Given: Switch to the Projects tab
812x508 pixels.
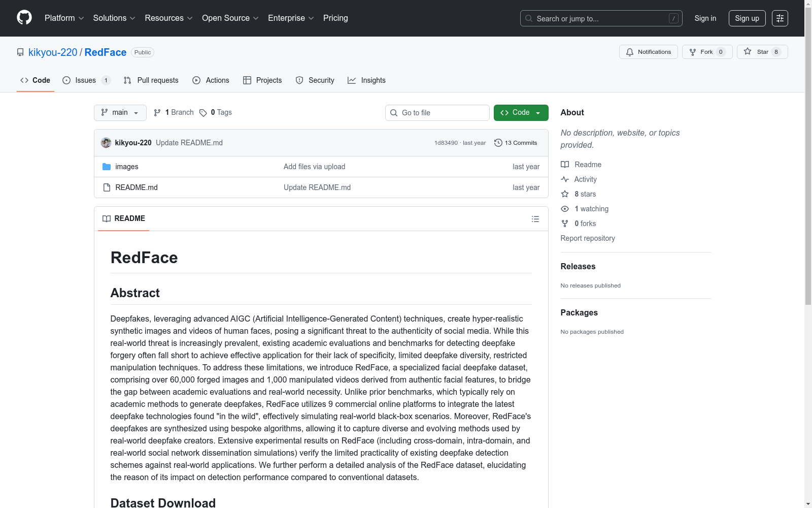Looking at the screenshot, I should [262, 80].
